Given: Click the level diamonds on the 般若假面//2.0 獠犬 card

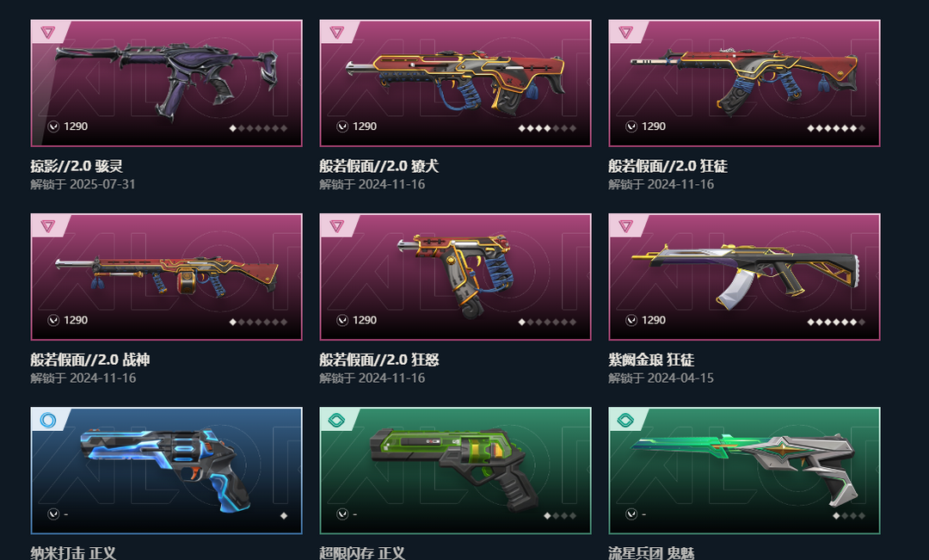Looking at the screenshot, I should click(x=547, y=128).
